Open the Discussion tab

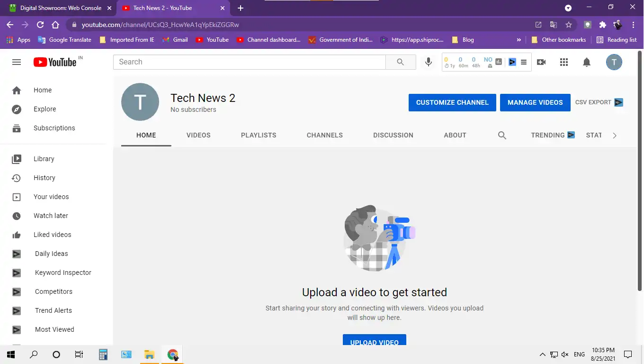coord(393,135)
